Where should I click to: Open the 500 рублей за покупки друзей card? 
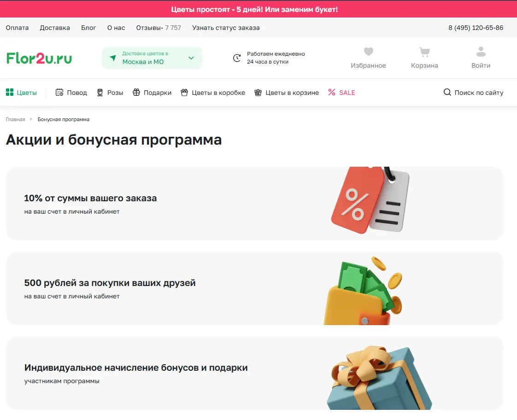pos(254,288)
